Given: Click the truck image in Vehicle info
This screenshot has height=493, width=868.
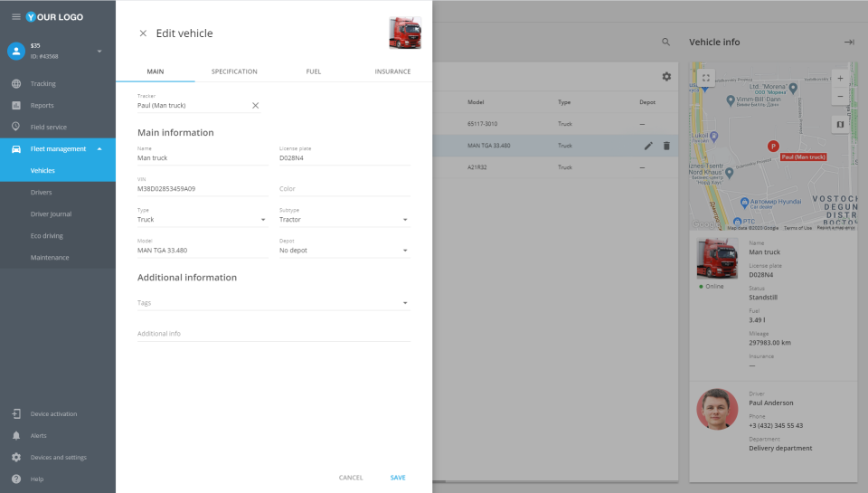Looking at the screenshot, I should point(717,258).
